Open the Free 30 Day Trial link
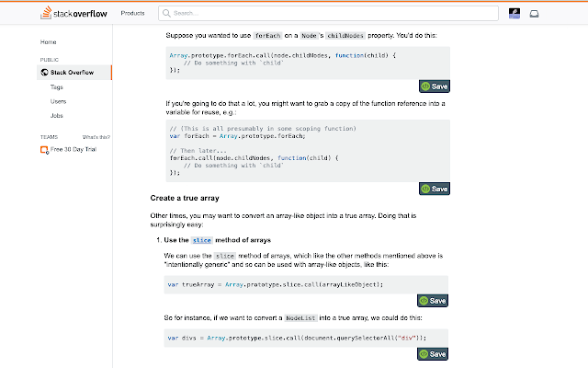 [73, 149]
